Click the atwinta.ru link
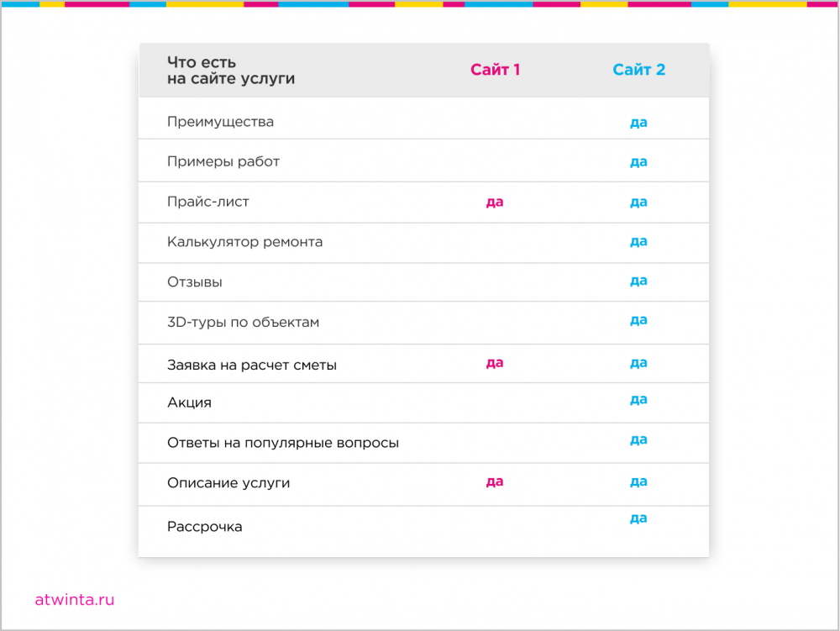 (75, 600)
